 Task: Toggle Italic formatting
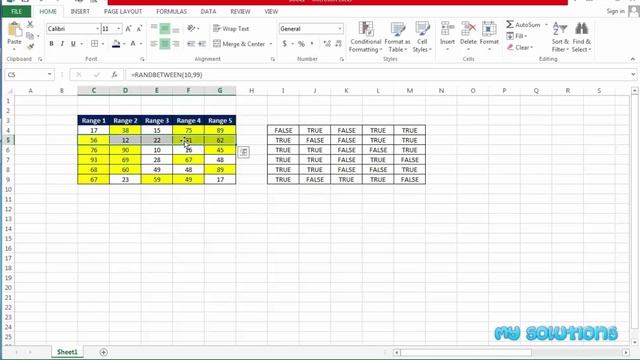(x=62, y=44)
